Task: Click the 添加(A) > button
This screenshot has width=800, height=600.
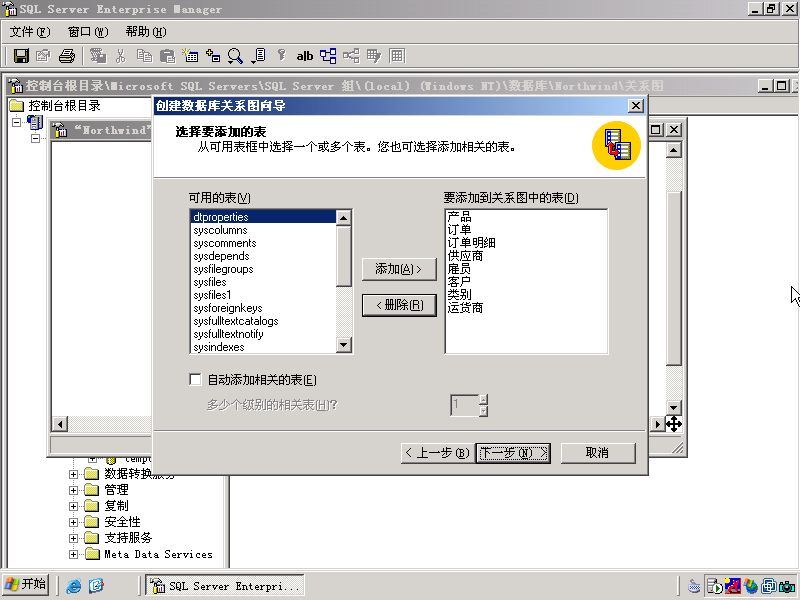Action: (399, 269)
